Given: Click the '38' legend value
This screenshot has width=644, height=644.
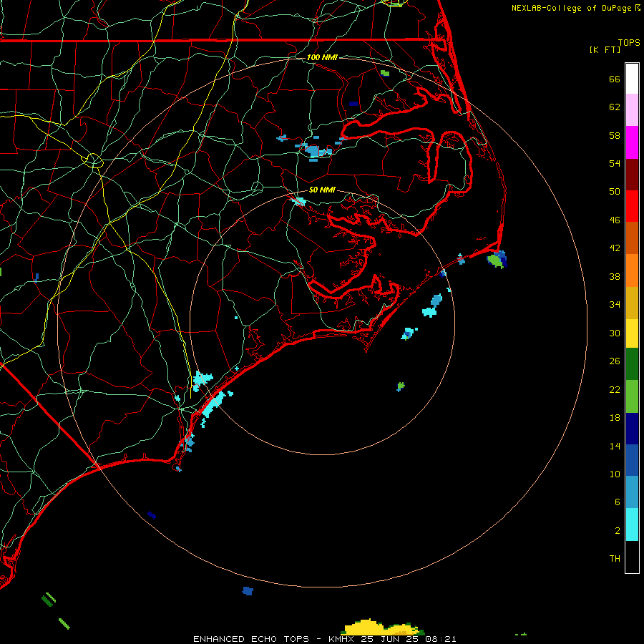Looking at the screenshot, I should point(615,276).
